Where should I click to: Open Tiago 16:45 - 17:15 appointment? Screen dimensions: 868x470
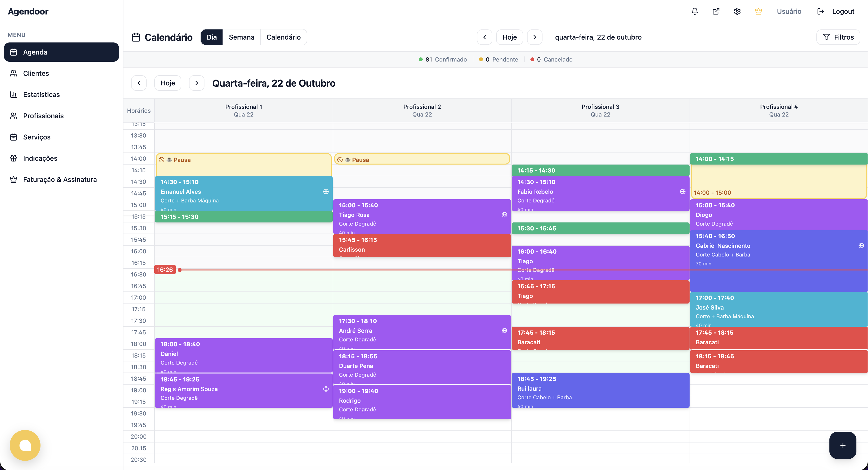pos(600,292)
